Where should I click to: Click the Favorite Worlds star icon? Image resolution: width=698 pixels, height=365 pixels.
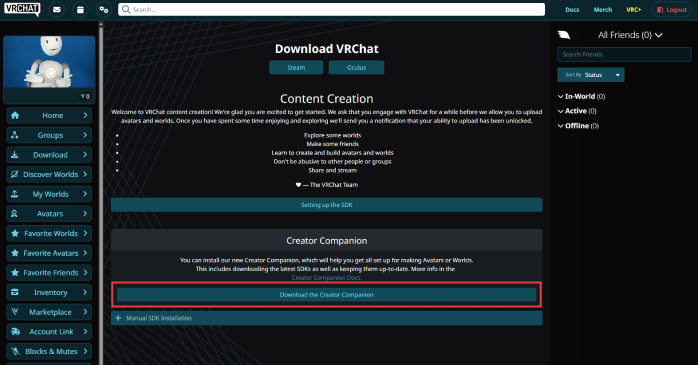(15, 233)
